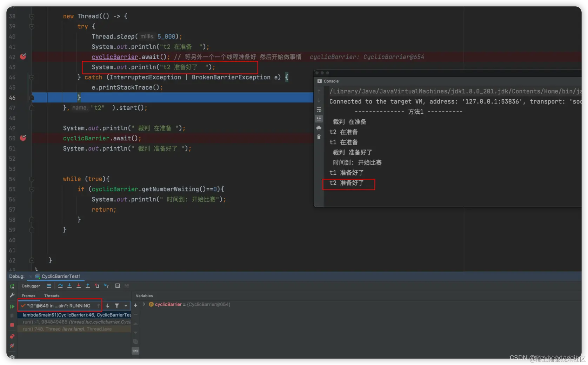Resume program with green play icon
This screenshot has height=365, width=588.
click(x=12, y=306)
